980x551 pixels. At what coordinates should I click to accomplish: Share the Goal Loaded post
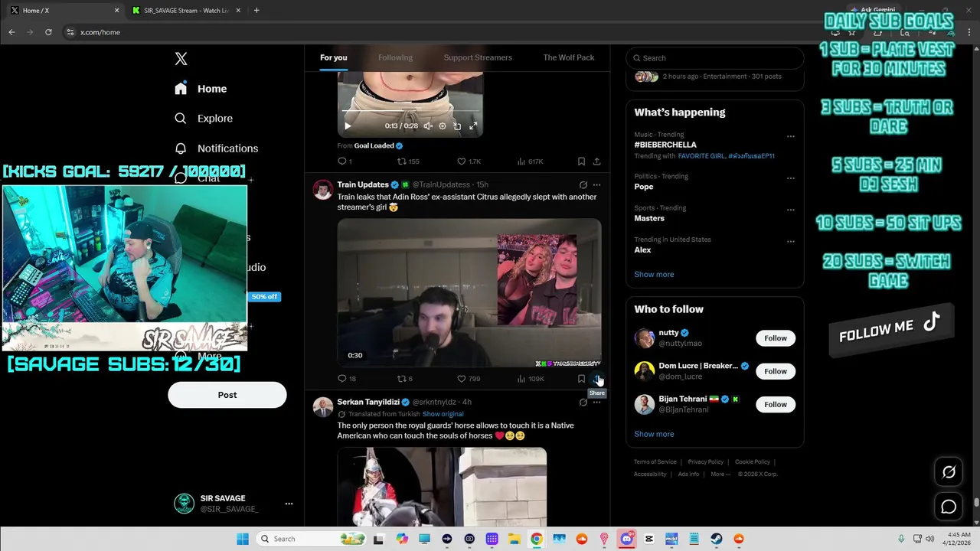point(596,161)
